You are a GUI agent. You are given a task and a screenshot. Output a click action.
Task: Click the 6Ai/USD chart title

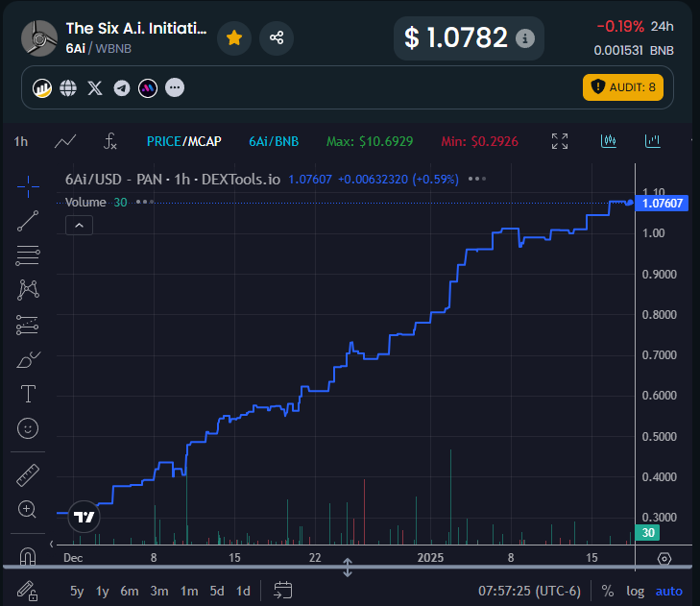coord(173,180)
